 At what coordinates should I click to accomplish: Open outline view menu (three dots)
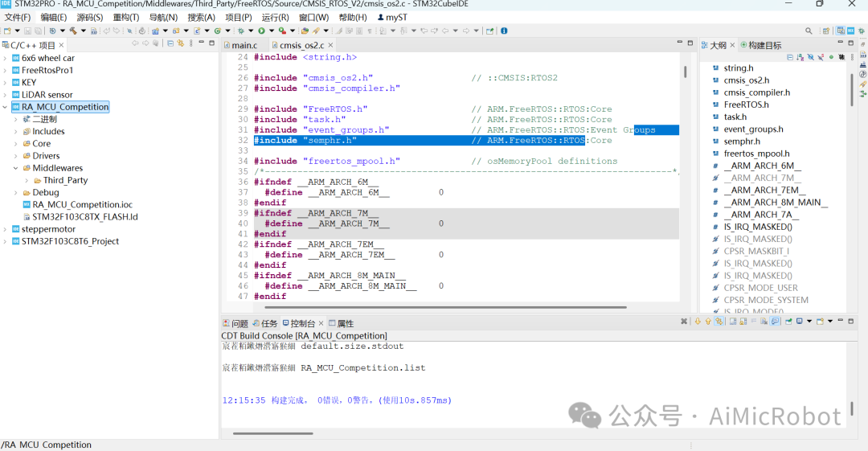pos(852,57)
